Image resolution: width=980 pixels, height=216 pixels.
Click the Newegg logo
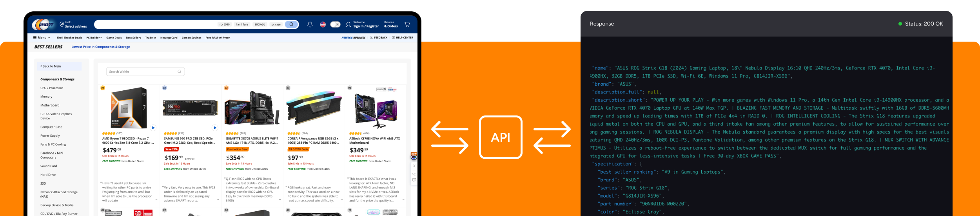click(43, 24)
